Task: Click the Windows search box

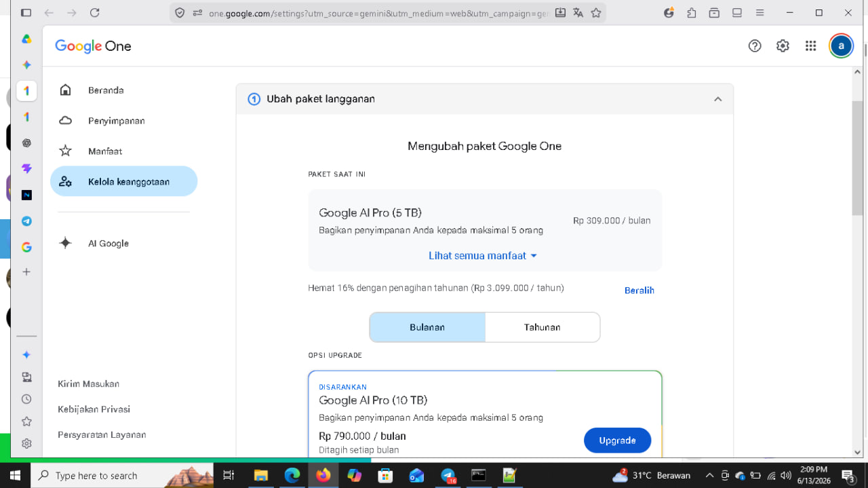Action: (x=122, y=475)
